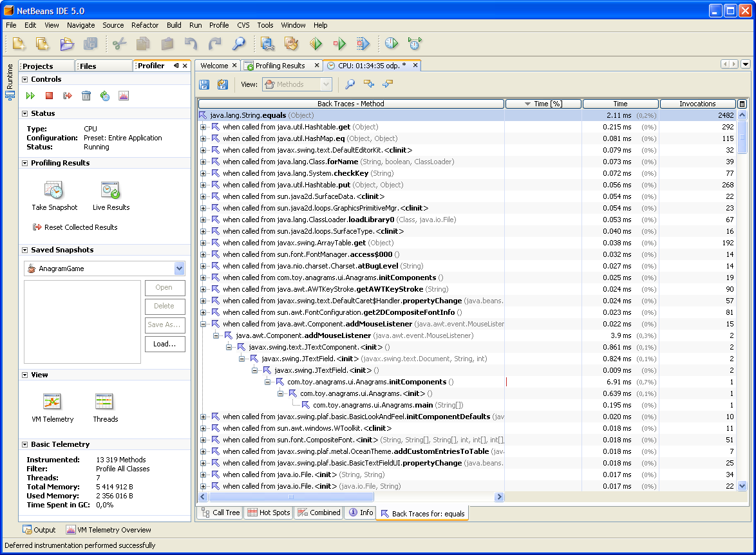Click the Find Next icon in snapshot toolbar

(387, 84)
